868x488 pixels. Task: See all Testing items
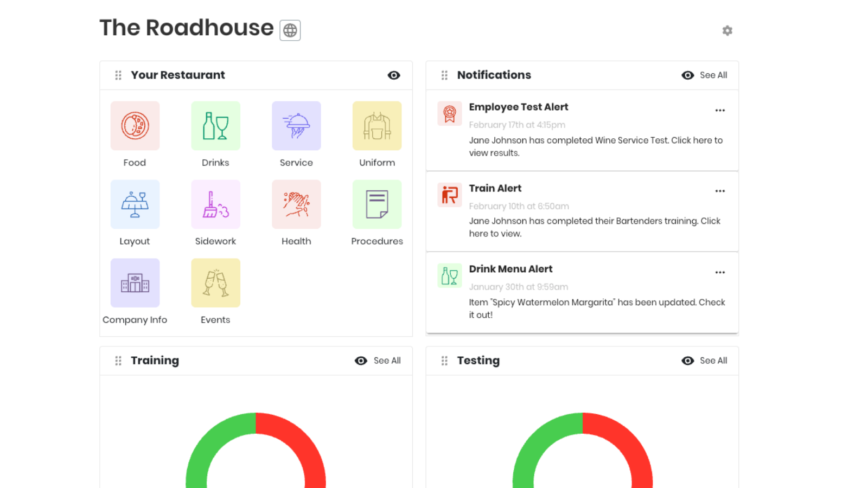713,361
